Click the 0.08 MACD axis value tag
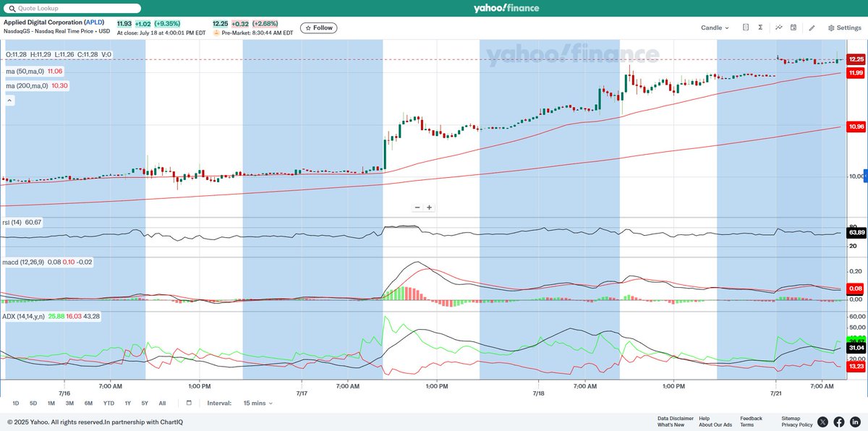The image size is (868, 431). (856, 288)
